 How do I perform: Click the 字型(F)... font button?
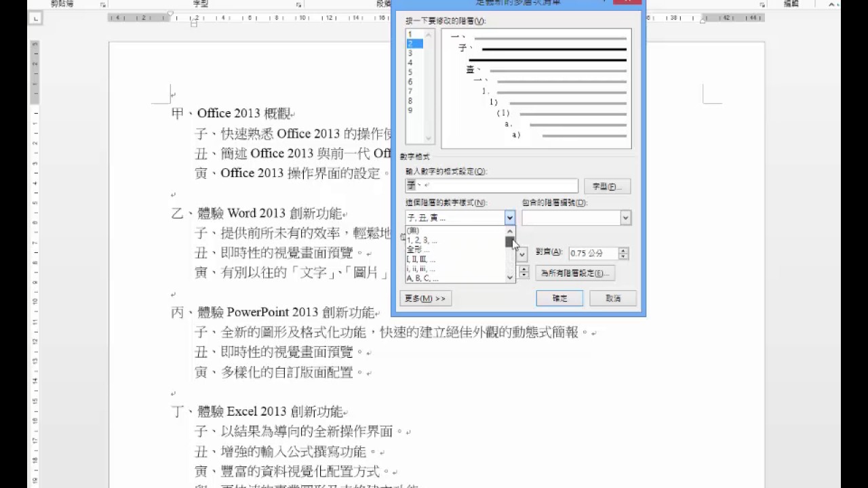pos(607,186)
